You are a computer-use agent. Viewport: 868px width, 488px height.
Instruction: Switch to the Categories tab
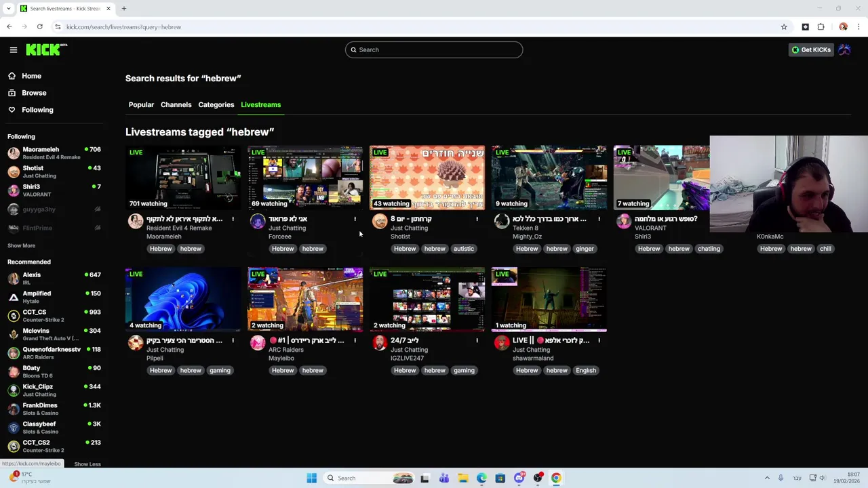pos(216,105)
